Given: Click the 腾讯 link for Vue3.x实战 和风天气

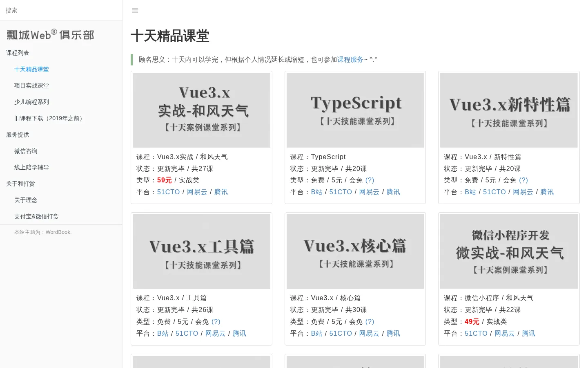Looking at the screenshot, I should point(221,192).
